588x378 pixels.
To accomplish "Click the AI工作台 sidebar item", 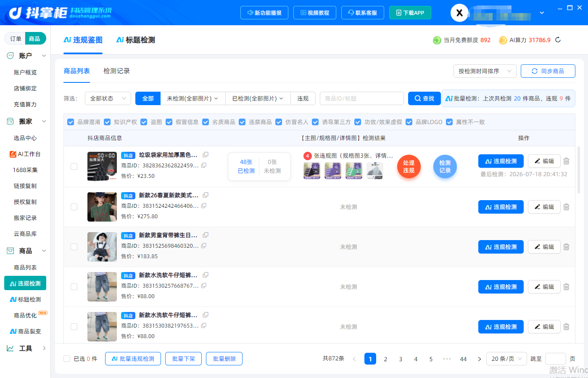I will [25, 154].
